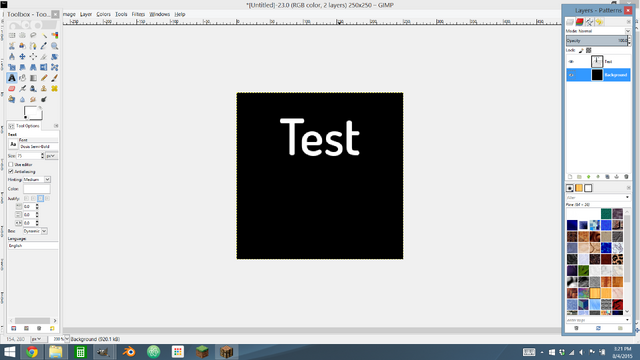Select the Blend gradient tool
Viewport: 640px width, 360px height.
coord(33,78)
